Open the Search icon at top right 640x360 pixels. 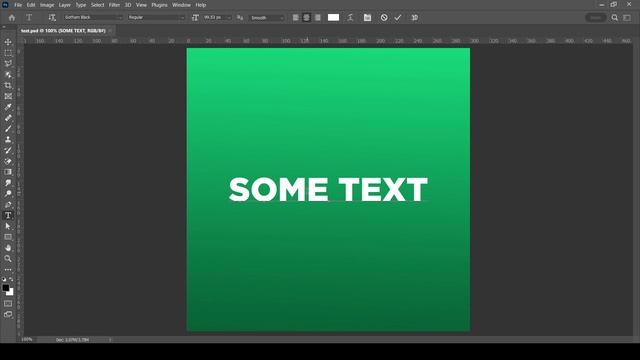tap(615, 18)
